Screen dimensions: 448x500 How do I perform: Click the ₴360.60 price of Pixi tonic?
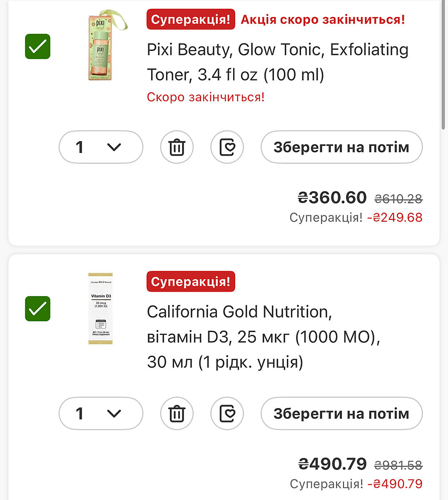(x=332, y=197)
